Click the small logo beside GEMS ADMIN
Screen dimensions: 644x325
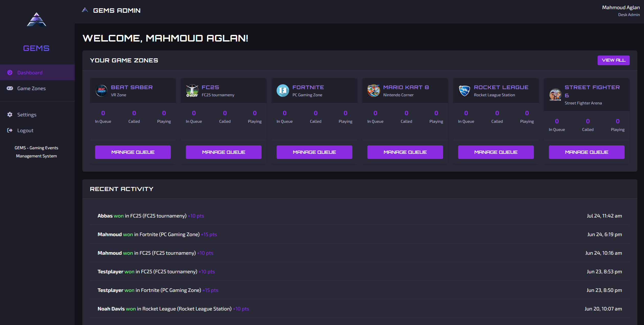[x=85, y=10]
